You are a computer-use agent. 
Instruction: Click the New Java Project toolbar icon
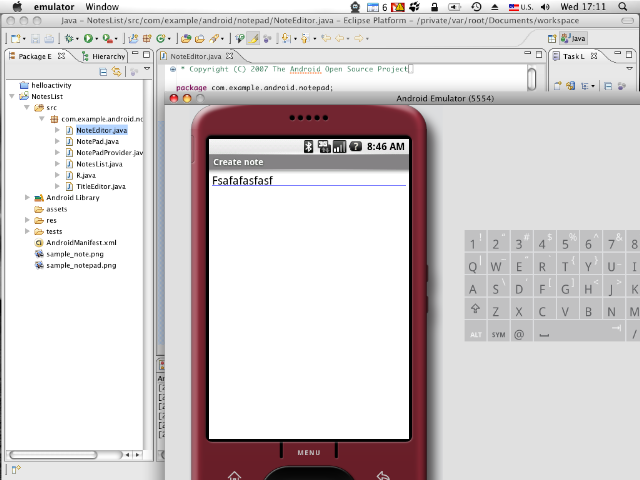point(133,38)
